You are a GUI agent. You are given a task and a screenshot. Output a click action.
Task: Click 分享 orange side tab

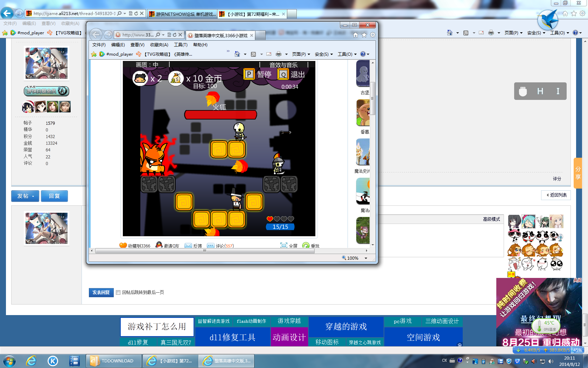(x=578, y=173)
